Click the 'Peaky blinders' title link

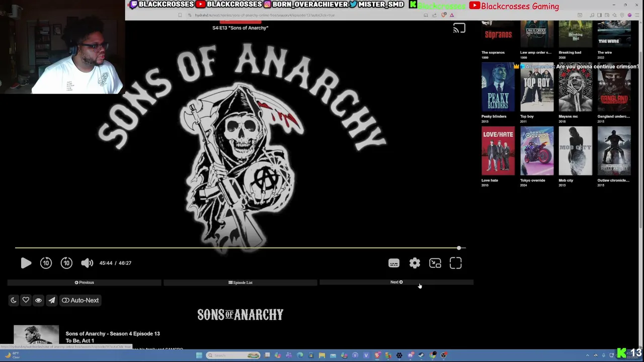coord(494,116)
